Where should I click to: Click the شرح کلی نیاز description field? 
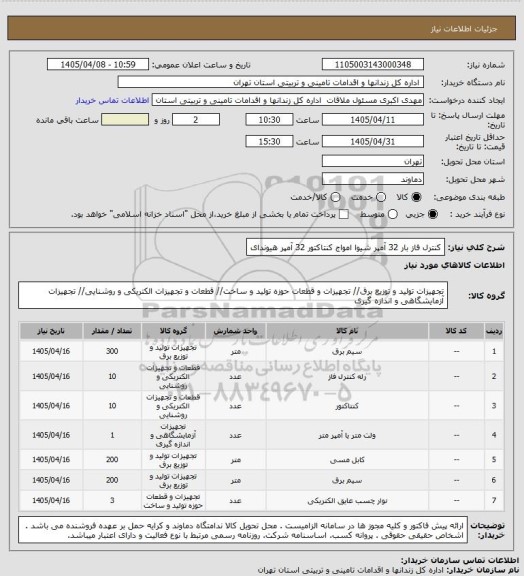click(345, 247)
